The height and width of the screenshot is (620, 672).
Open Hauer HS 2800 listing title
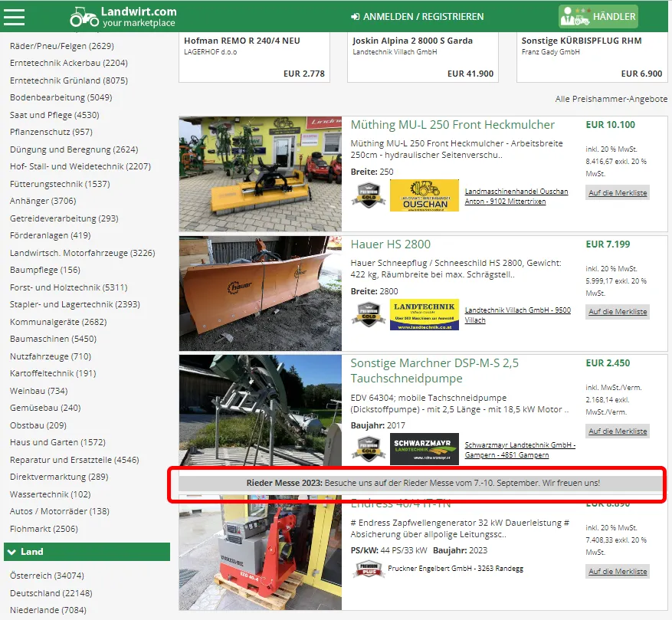click(x=391, y=244)
